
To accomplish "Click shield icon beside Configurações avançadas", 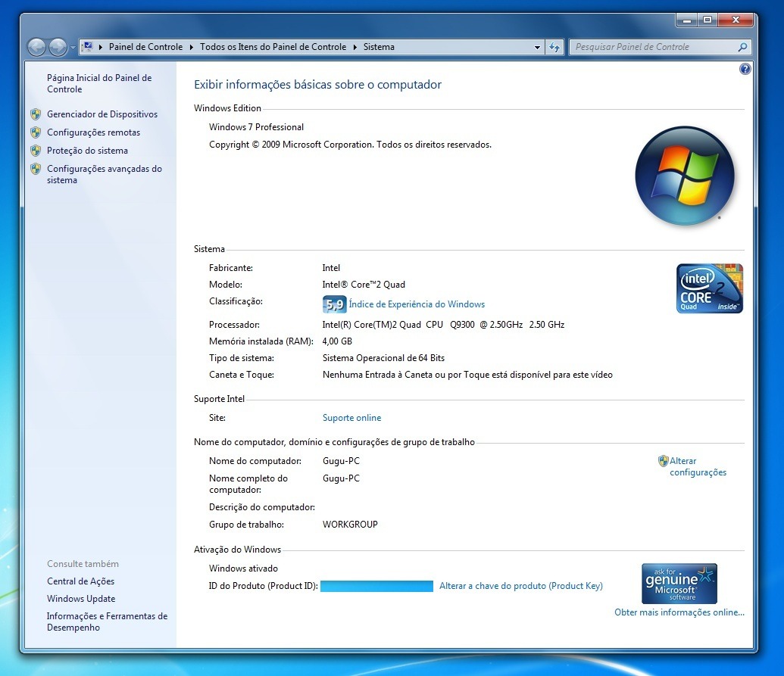I will (x=36, y=169).
